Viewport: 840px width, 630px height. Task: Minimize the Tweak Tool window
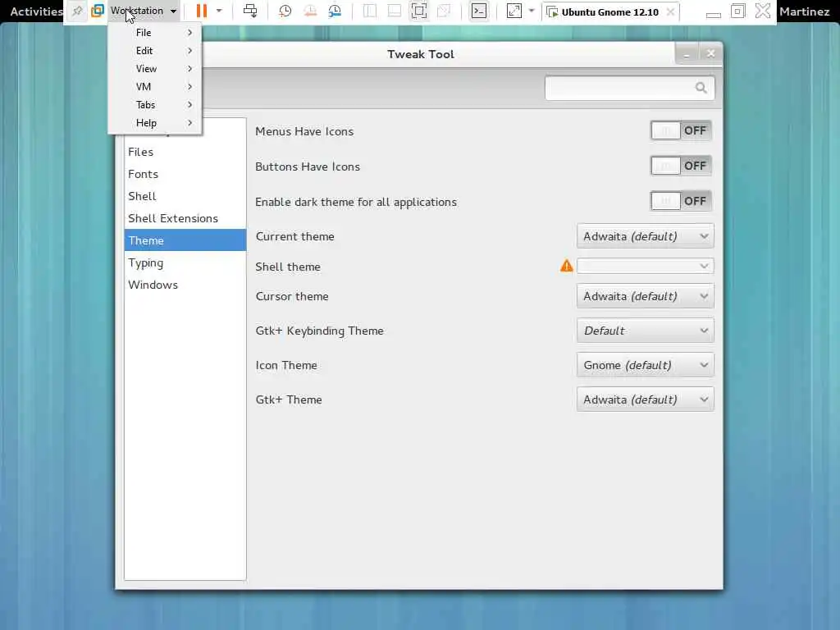687,53
